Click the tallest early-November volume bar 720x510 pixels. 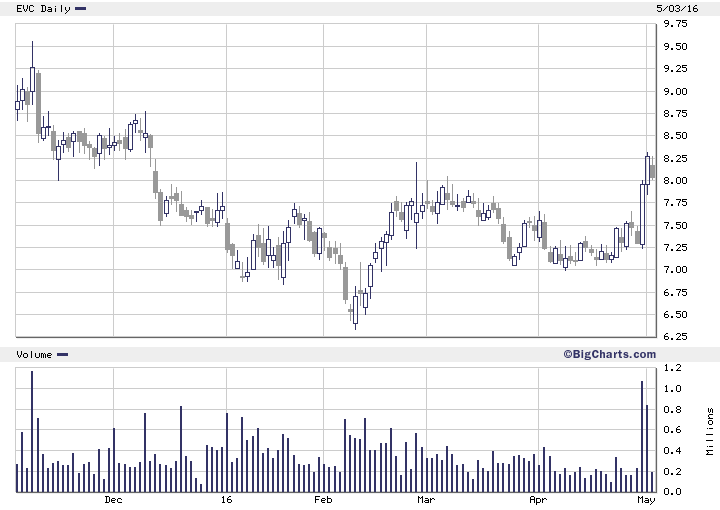pyautogui.click(x=32, y=432)
